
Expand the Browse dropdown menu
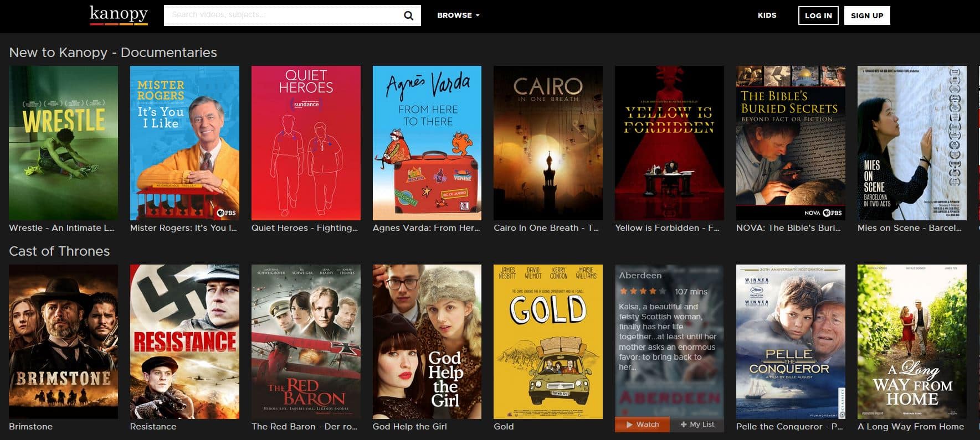pos(458,15)
